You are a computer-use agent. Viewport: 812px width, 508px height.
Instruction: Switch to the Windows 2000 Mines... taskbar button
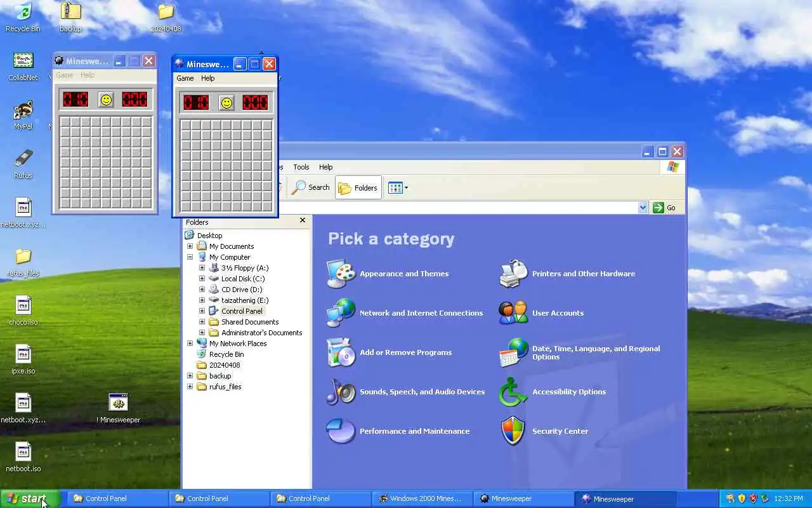[x=422, y=498]
